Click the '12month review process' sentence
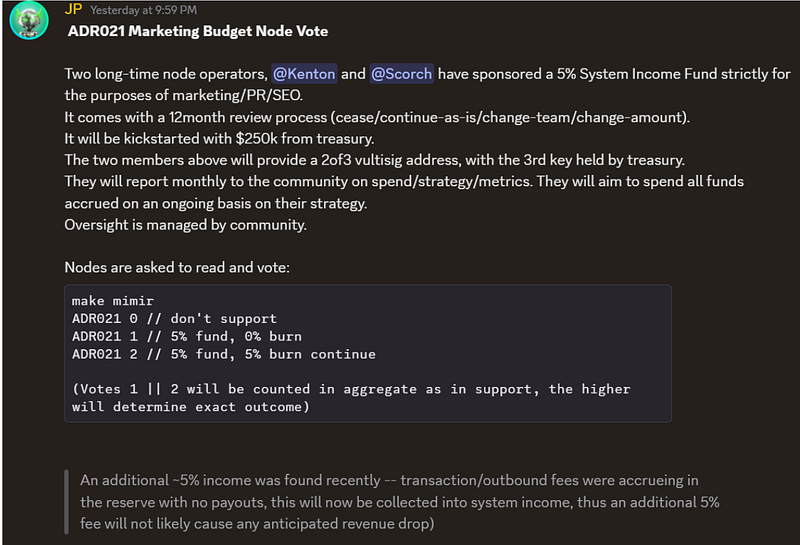Viewport: 800px width, 545px height. click(377, 117)
